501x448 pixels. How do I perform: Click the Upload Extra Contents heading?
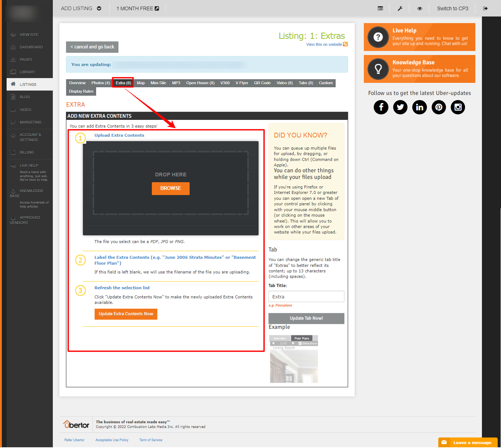point(119,135)
